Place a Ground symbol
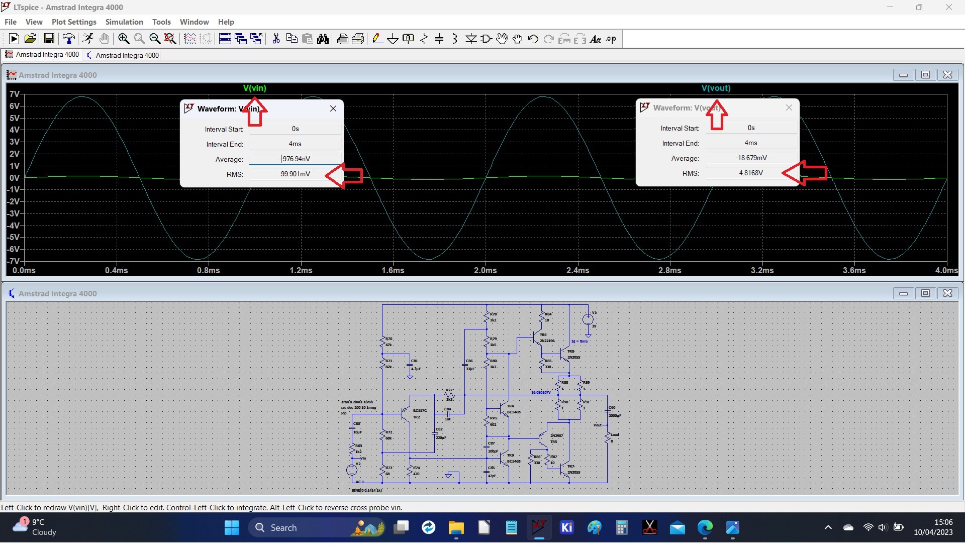This screenshot has width=965, height=560. tap(393, 39)
